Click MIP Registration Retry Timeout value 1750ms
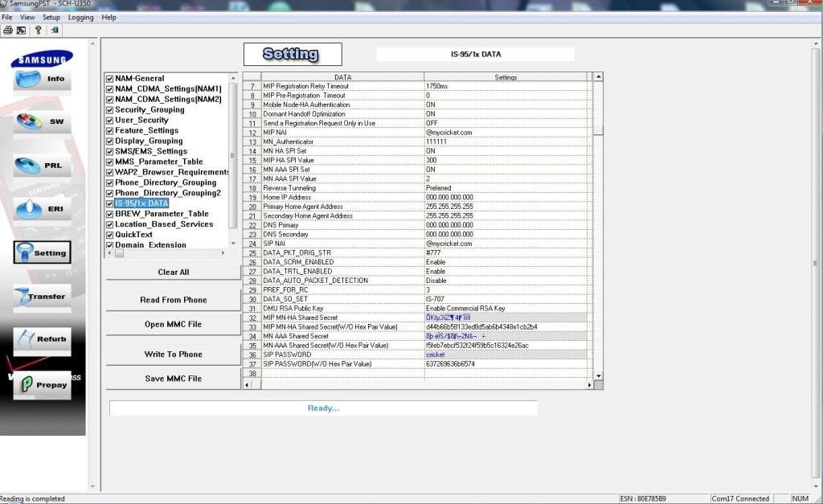This screenshot has height=504, width=823. pyautogui.click(x=436, y=86)
